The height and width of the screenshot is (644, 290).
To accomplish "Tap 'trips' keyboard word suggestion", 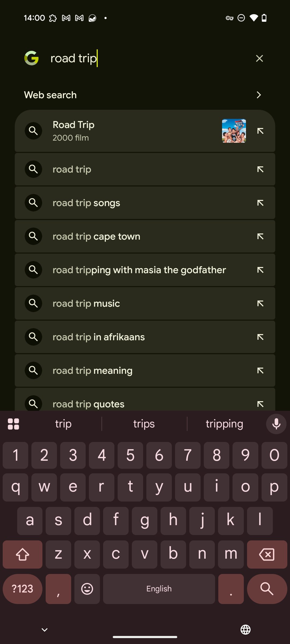I will (144, 424).
